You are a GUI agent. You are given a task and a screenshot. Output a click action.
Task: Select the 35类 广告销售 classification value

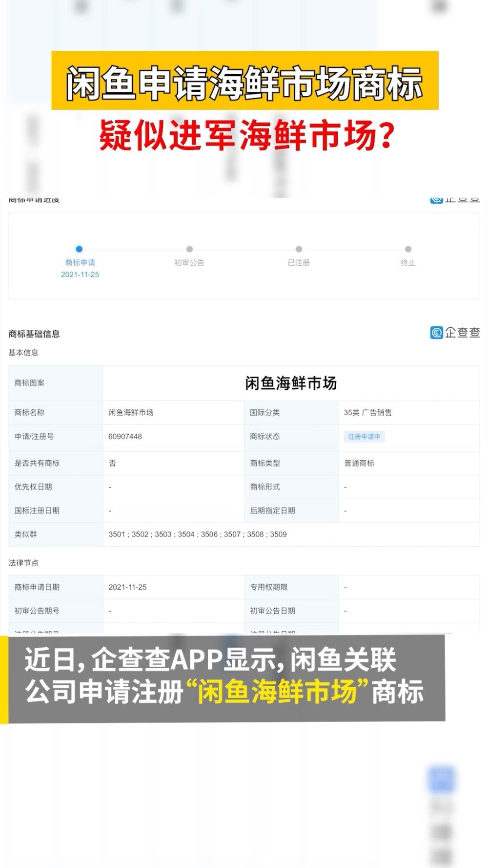(368, 413)
